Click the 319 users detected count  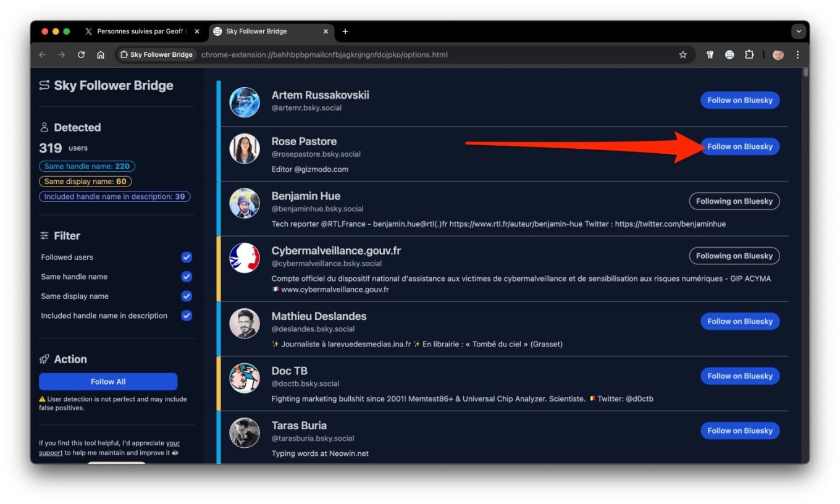click(x=64, y=148)
